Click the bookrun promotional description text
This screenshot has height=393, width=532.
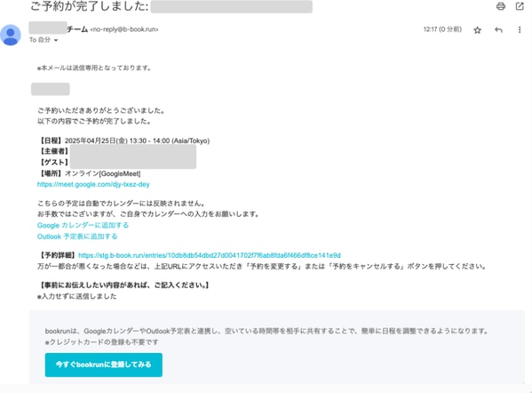[266, 331]
